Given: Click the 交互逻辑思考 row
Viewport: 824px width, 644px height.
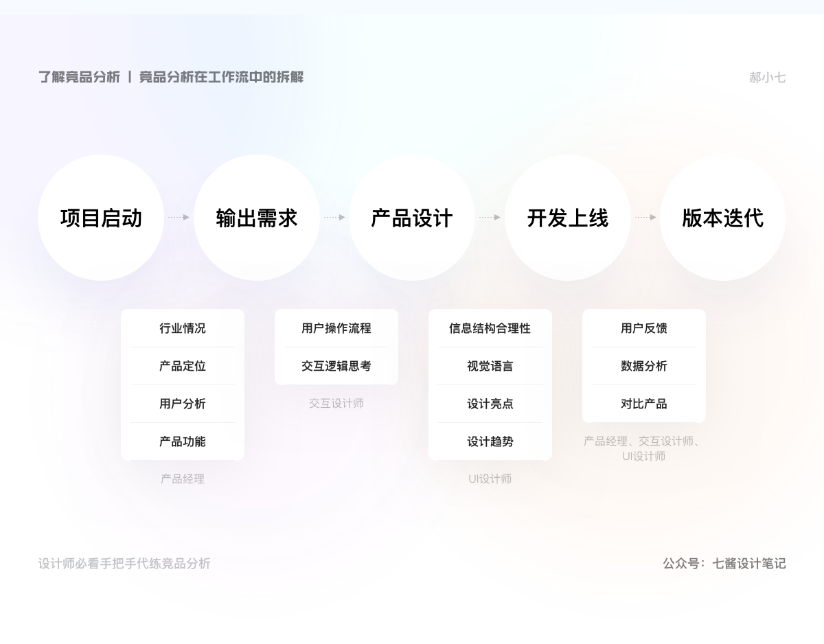Looking at the screenshot, I should 336,366.
